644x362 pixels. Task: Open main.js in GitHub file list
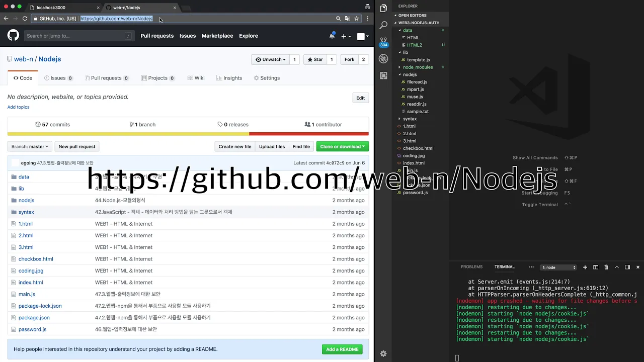(x=27, y=294)
